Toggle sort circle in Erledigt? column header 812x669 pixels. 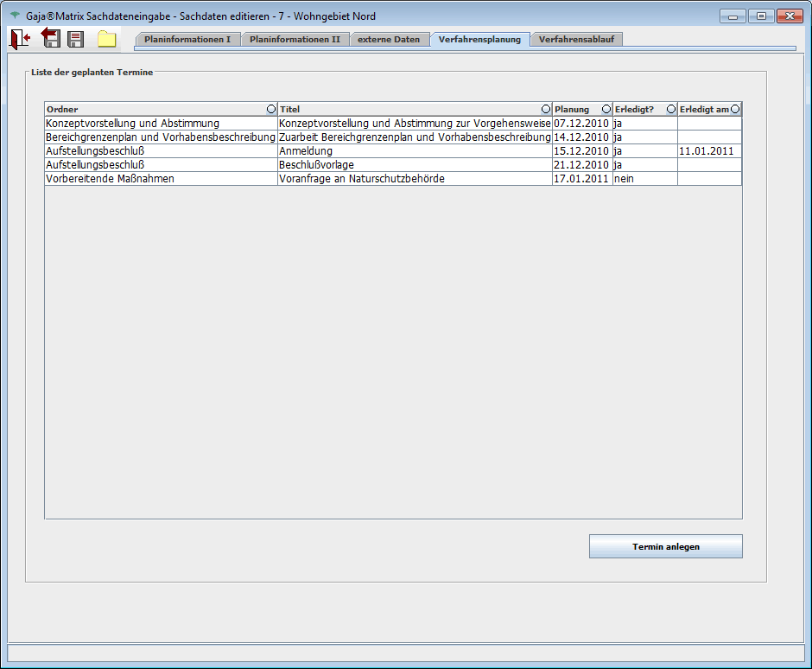[x=670, y=109]
